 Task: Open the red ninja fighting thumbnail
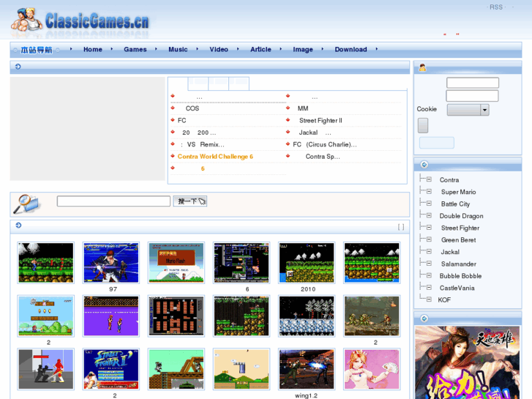[46, 369]
